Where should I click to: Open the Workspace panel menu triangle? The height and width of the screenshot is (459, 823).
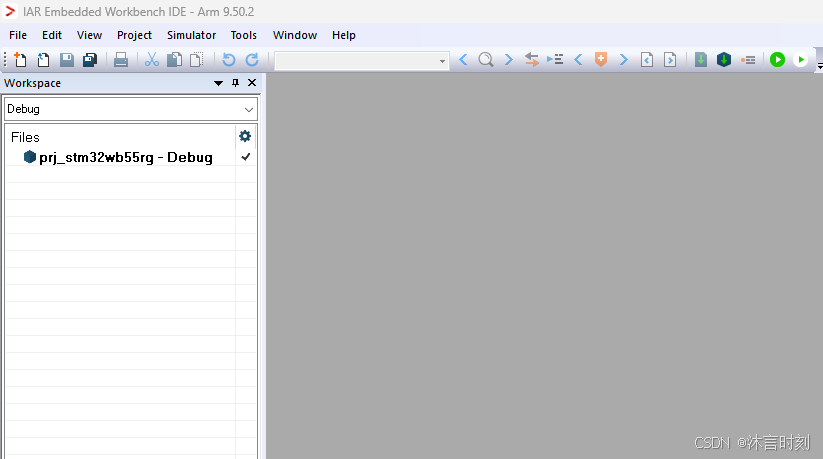pyautogui.click(x=218, y=83)
